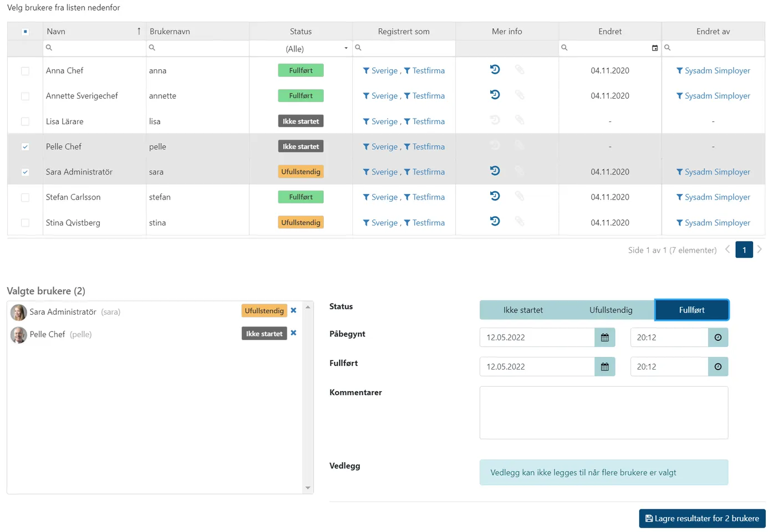This screenshot has height=532, width=768.
Task: Click history icon in Stina Qvistberg row
Action: pyautogui.click(x=495, y=222)
